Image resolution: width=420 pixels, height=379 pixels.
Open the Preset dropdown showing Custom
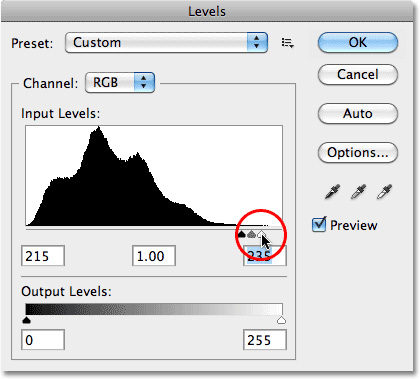pos(166,43)
